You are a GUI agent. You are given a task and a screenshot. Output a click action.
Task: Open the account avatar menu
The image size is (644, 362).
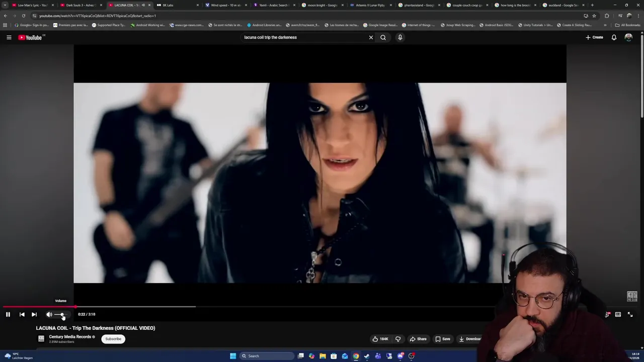point(628,37)
